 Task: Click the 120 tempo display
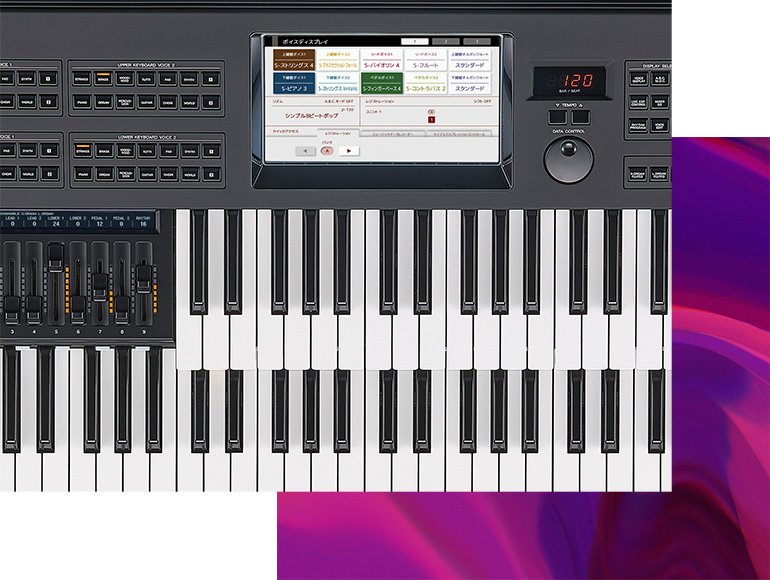pos(578,80)
